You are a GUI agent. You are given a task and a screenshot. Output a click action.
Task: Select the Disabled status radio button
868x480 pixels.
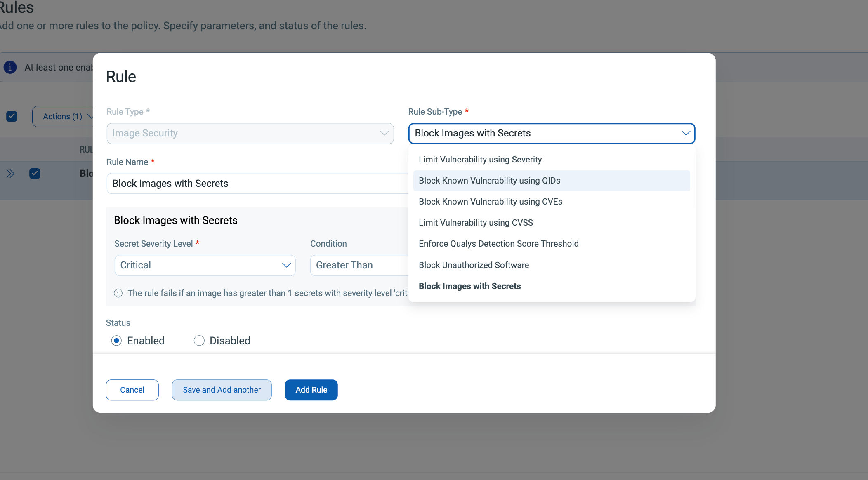click(x=199, y=341)
